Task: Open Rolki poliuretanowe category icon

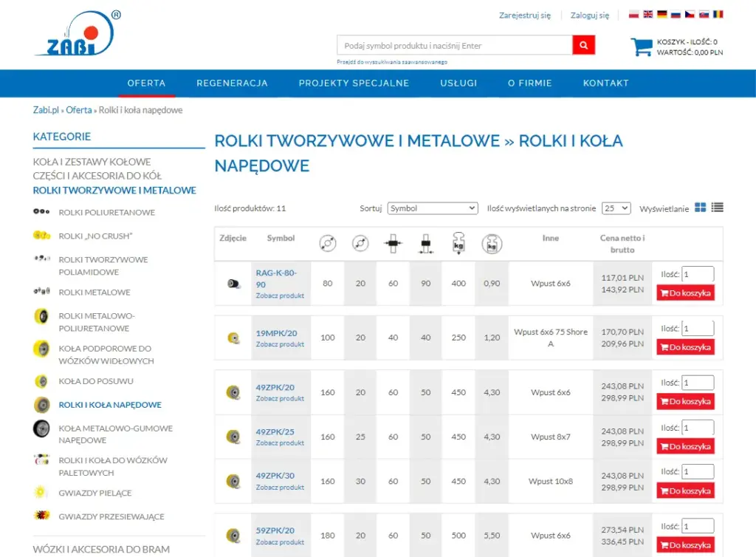Action: pos(41,212)
